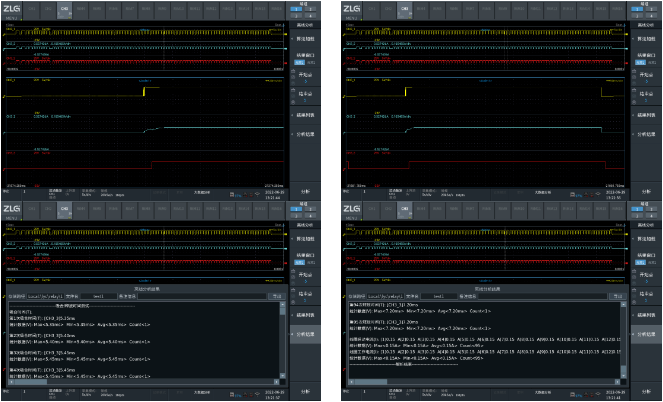This screenshot has height=402, width=663.
Task: Select CH1 channel tab in top-left scope screen
Action: coord(31,11)
